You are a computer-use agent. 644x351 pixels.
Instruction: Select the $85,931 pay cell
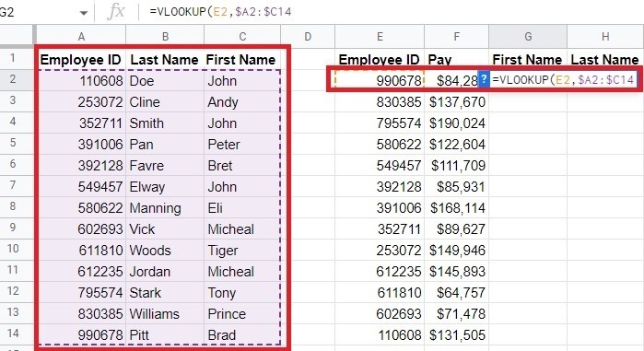pyautogui.click(x=456, y=187)
